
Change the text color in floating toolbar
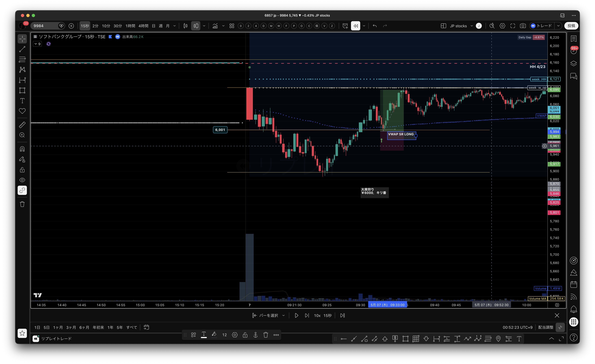pyautogui.click(x=204, y=335)
